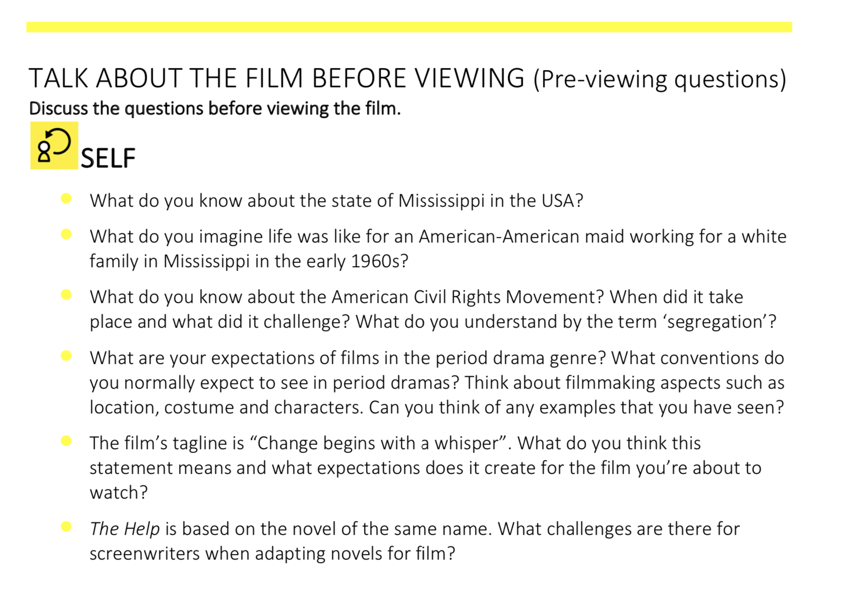Click the bullet beside 'The Help' question
The height and width of the screenshot is (616, 845).
click(66, 527)
